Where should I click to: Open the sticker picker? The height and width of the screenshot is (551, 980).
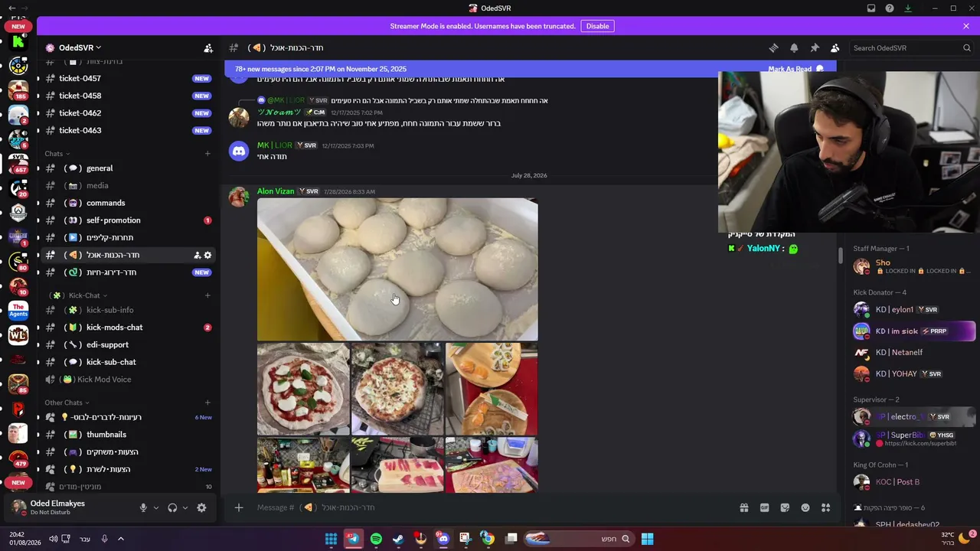click(785, 507)
